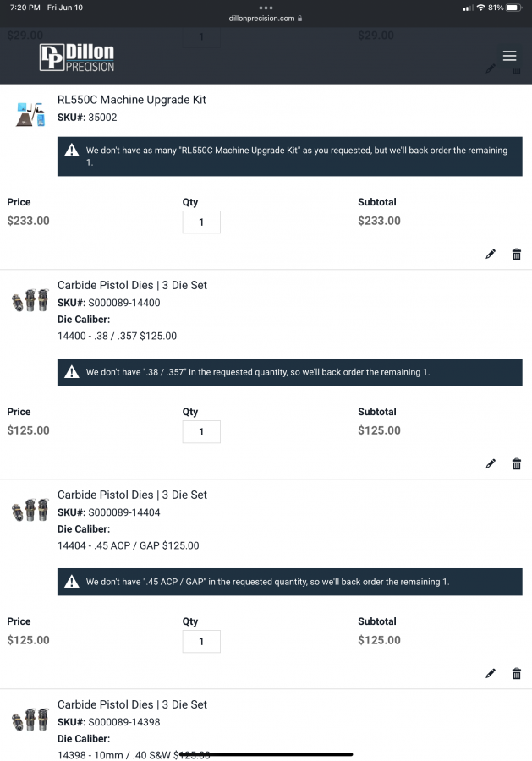Edit the .38 / .357 die set item
Viewport: 532px width, 761px height.
pos(491,464)
